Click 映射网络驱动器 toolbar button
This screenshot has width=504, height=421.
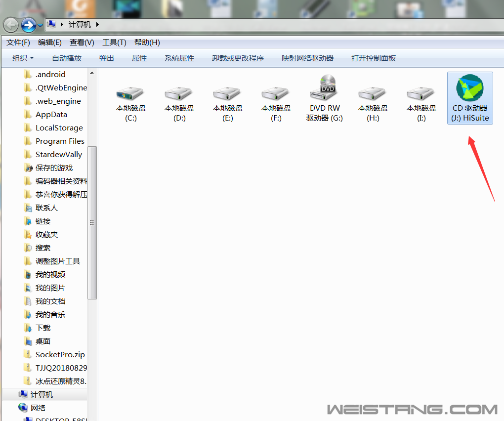tap(308, 58)
